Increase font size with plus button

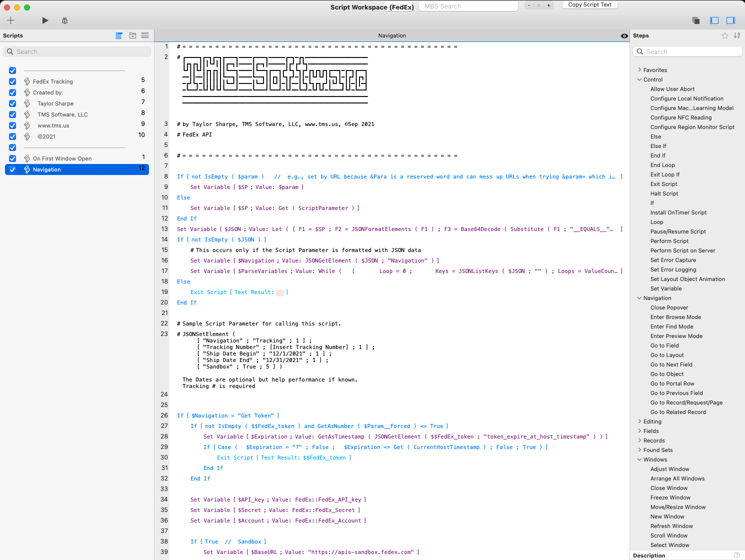coord(548,5)
